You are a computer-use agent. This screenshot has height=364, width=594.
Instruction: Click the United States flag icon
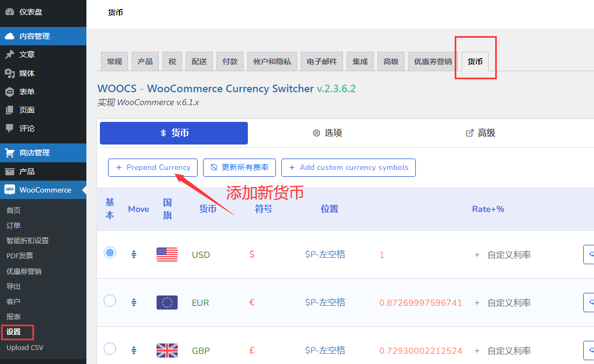(x=167, y=255)
